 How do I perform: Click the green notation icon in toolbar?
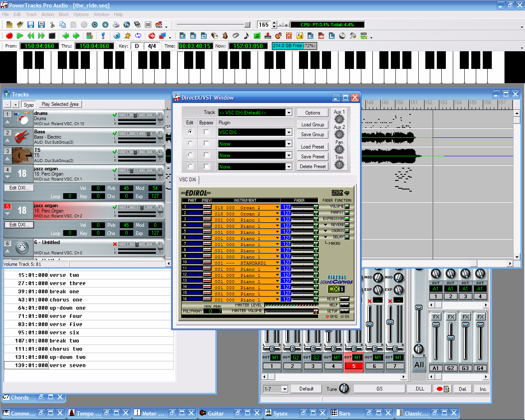(257, 36)
